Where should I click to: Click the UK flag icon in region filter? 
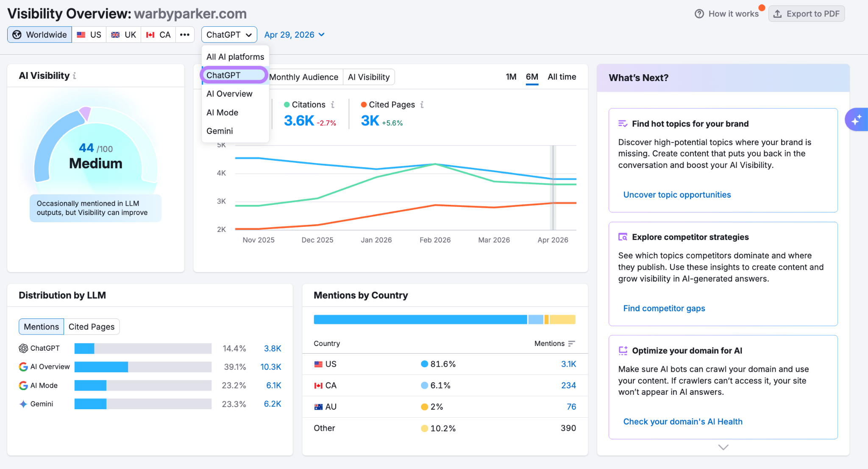pyautogui.click(x=115, y=35)
